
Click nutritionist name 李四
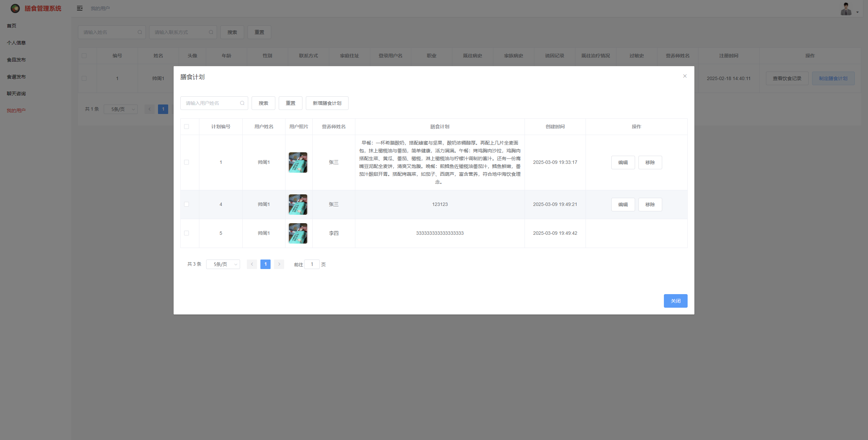[x=334, y=233]
